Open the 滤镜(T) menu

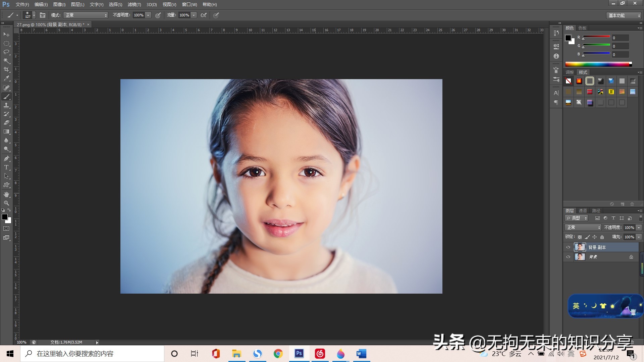pos(134,4)
